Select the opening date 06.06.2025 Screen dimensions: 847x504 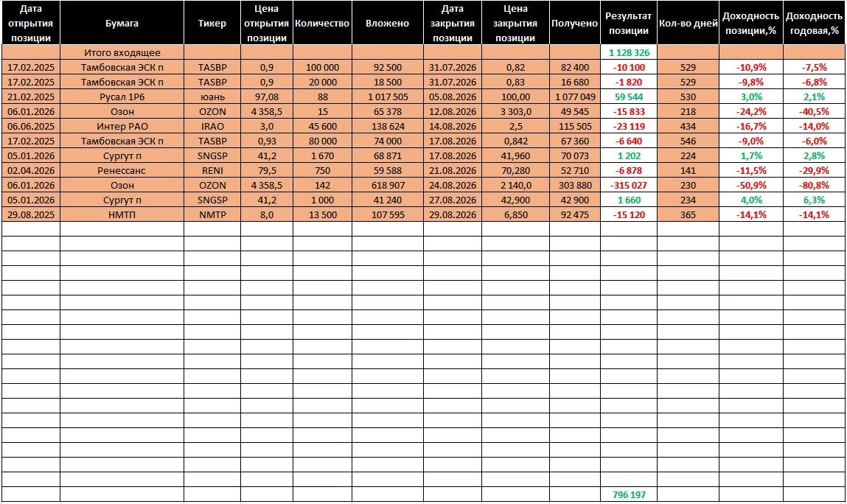point(31,127)
